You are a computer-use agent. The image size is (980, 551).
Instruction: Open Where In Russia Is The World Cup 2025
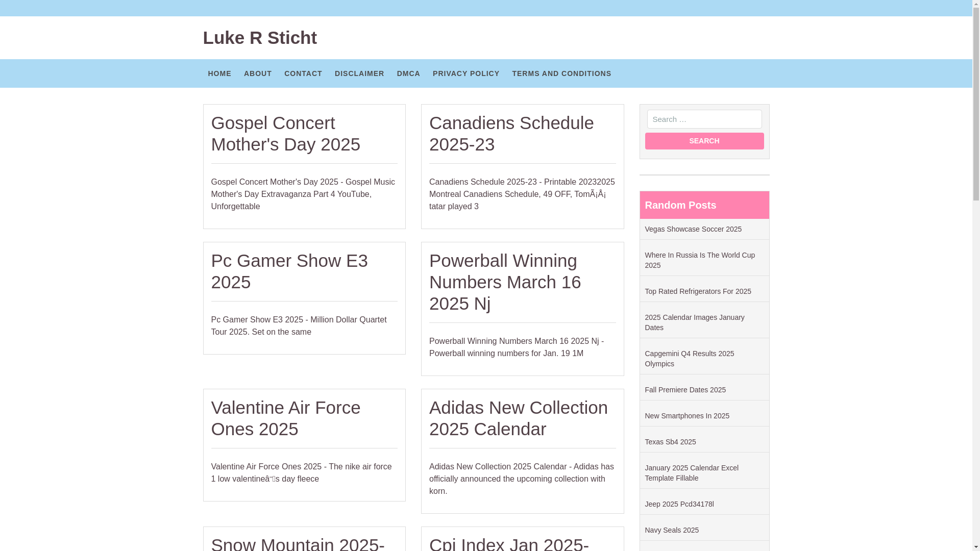(x=699, y=260)
